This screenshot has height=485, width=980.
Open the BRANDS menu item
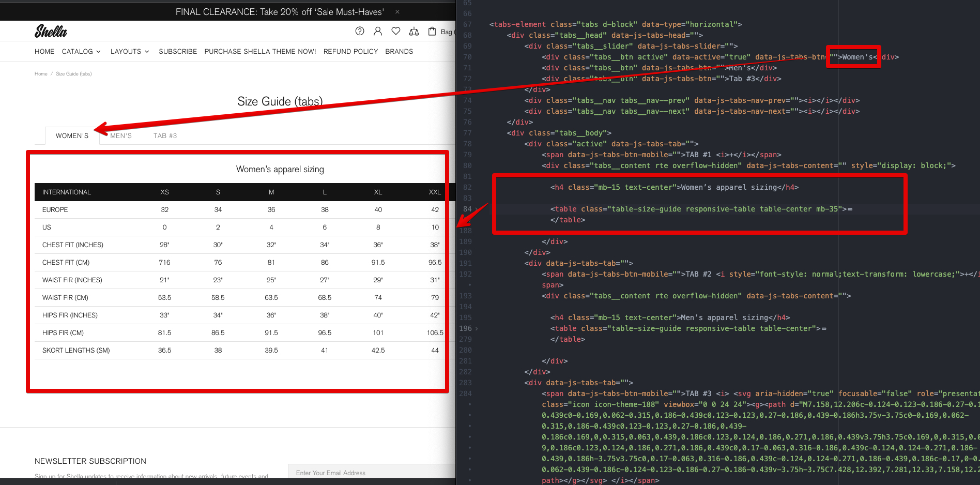click(399, 51)
